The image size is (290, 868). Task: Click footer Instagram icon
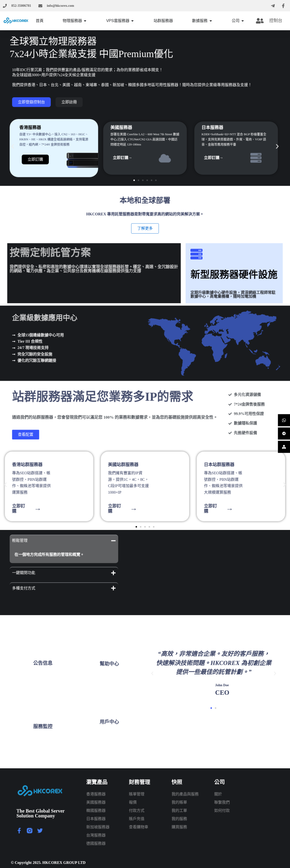tap(29, 830)
